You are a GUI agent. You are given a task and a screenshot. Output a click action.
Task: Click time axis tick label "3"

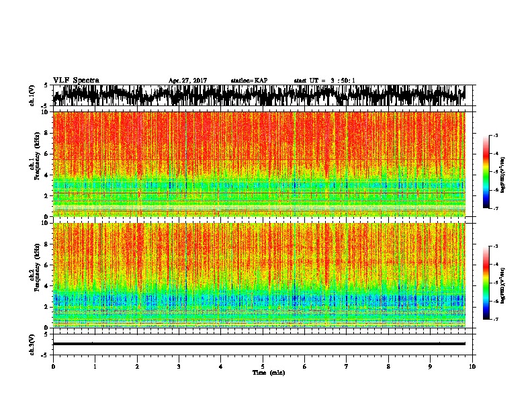(179, 367)
